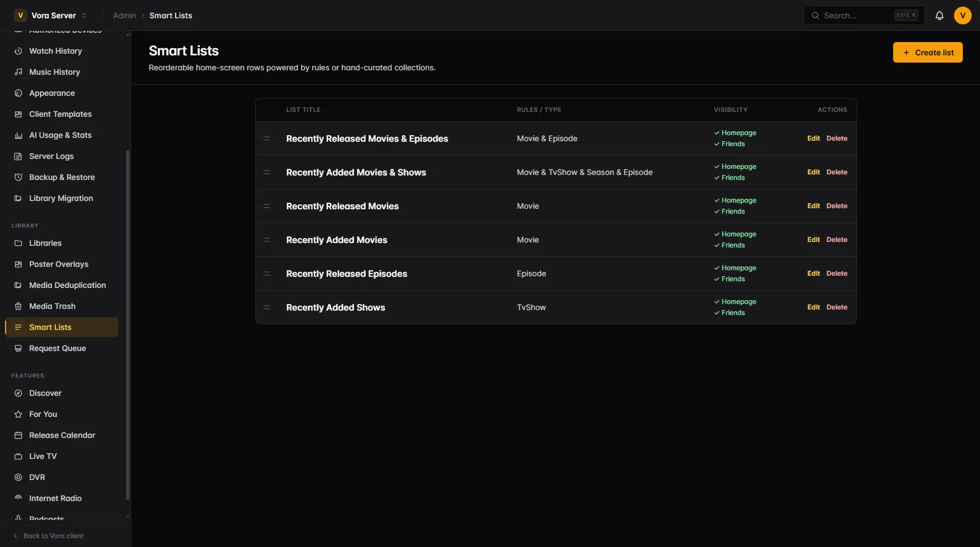Select Smart Lists in sidebar
The height and width of the screenshot is (547, 980).
click(x=62, y=327)
